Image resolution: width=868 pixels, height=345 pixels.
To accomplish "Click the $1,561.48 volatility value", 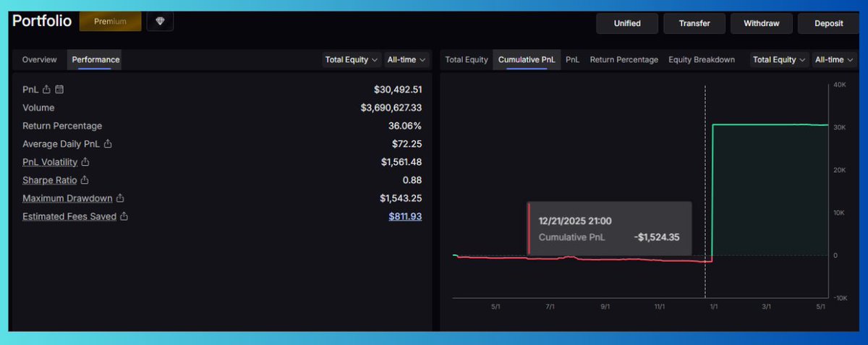I will coord(401,162).
